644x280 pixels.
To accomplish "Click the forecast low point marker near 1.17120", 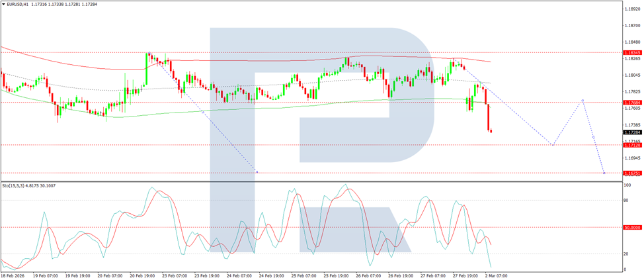I will 553,145.
